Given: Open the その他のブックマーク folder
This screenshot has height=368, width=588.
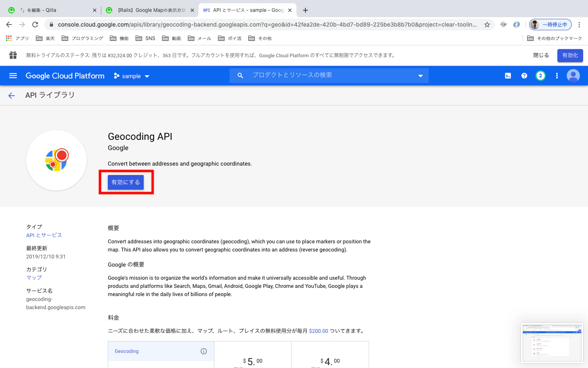Looking at the screenshot, I should [x=555, y=38].
